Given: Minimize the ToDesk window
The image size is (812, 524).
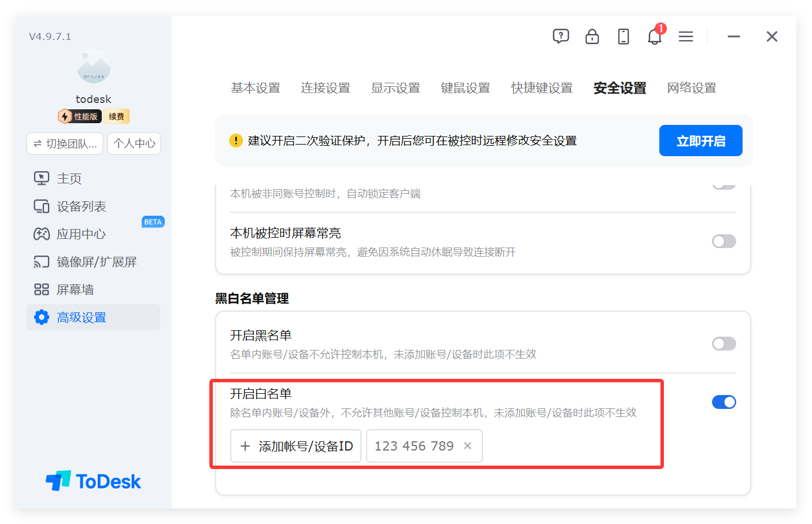Looking at the screenshot, I should 734,36.
